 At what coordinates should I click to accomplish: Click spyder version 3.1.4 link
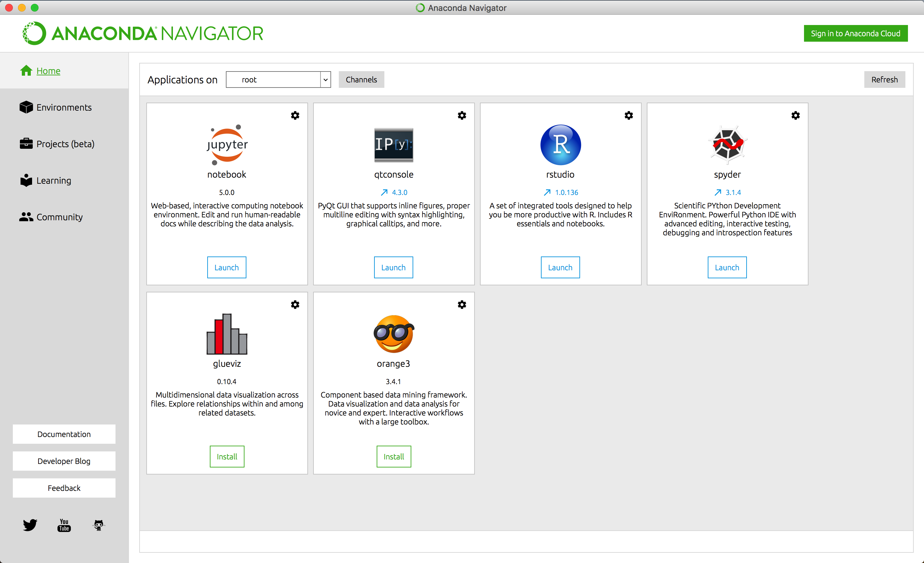[x=733, y=192]
